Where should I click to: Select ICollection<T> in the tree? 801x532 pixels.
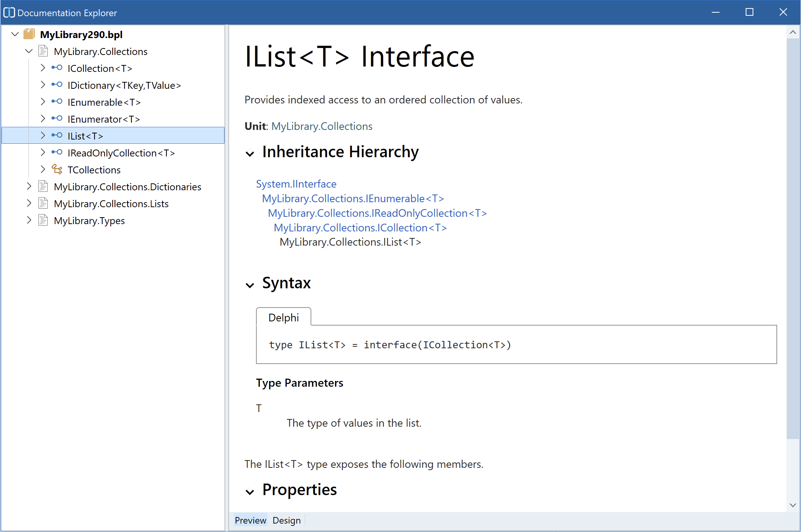tap(100, 68)
